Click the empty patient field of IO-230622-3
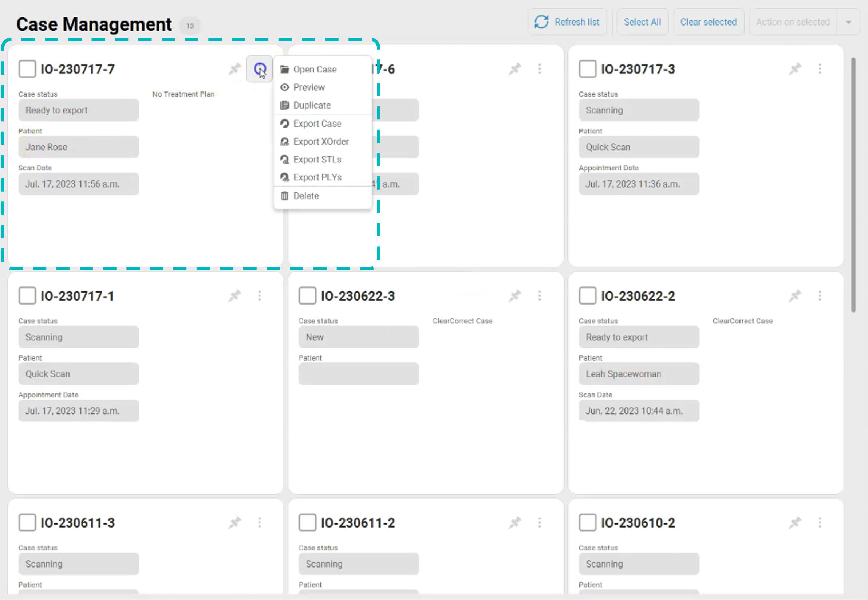This screenshot has width=868, height=600. pos(359,374)
